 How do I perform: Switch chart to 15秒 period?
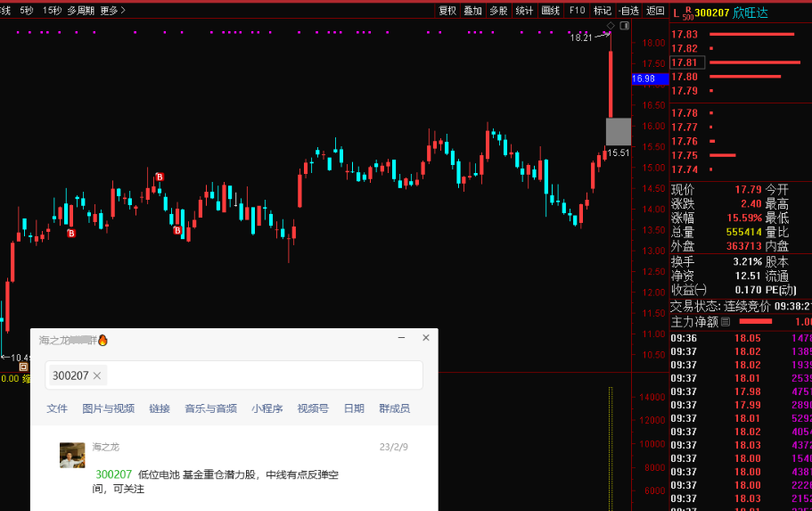(x=52, y=11)
